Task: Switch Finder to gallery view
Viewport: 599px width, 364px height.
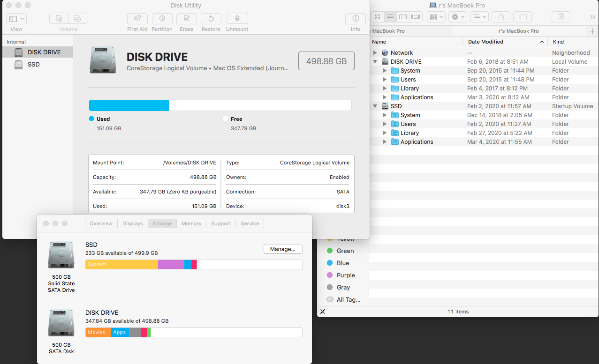Action: 416,17
